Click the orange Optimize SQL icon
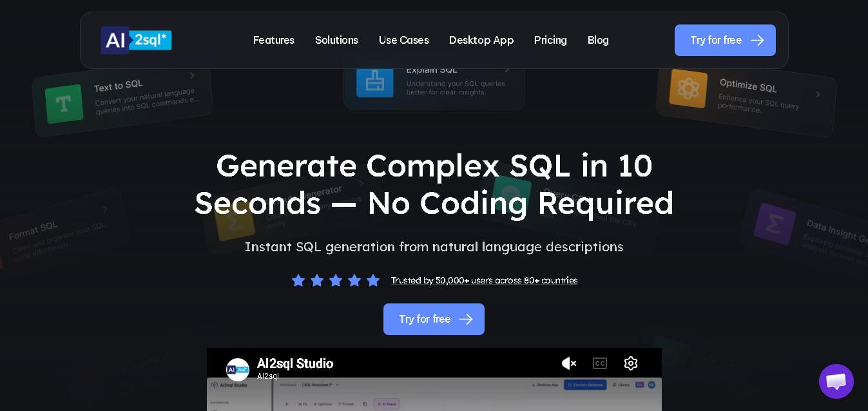This screenshot has height=411, width=868. (688, 88)
